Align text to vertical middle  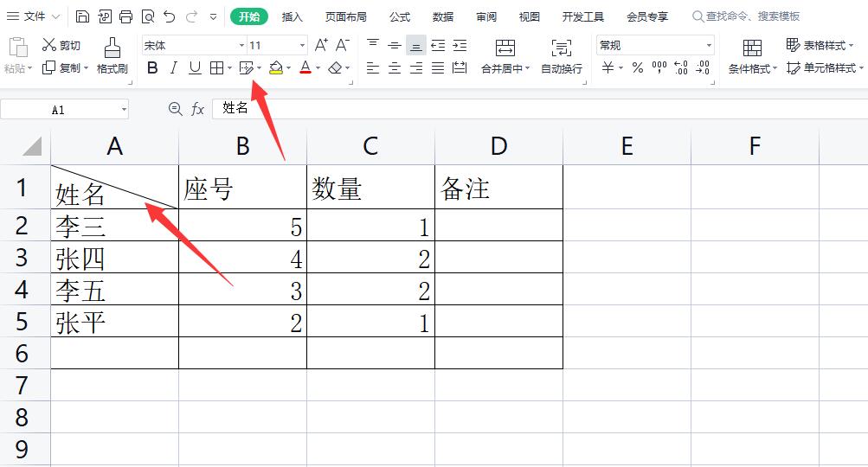394,45
